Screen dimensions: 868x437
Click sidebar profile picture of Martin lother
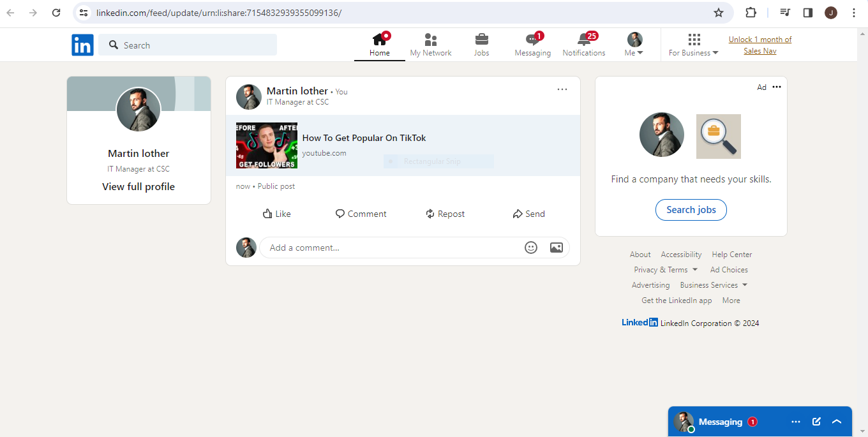click(138, 110)
